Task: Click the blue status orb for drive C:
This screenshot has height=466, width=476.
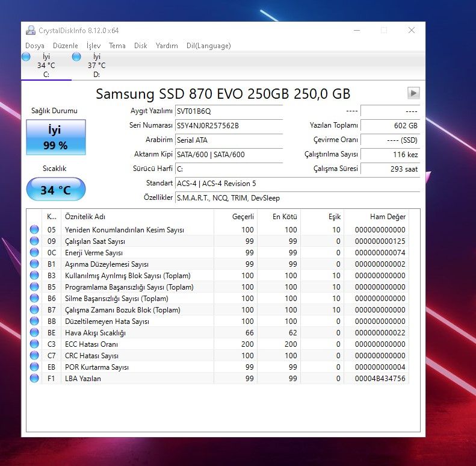Action: (x=26, y=57)
